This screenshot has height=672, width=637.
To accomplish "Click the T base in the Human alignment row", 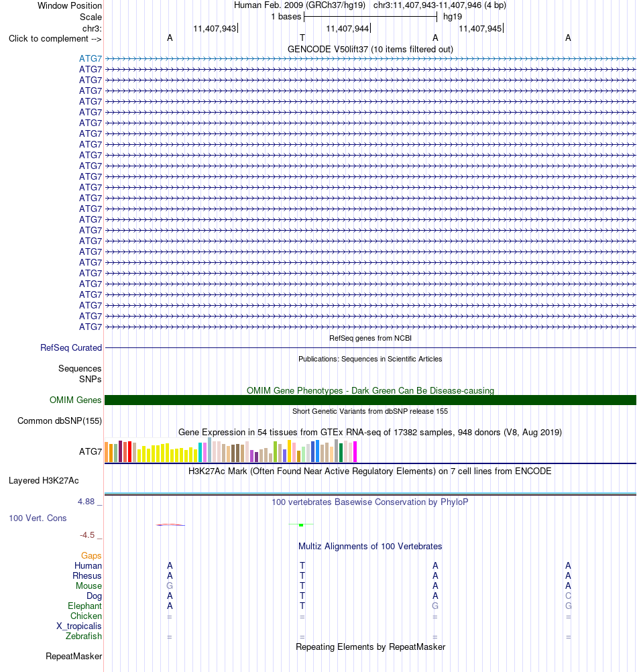I will pyautogui.click(x=302, y=566).
